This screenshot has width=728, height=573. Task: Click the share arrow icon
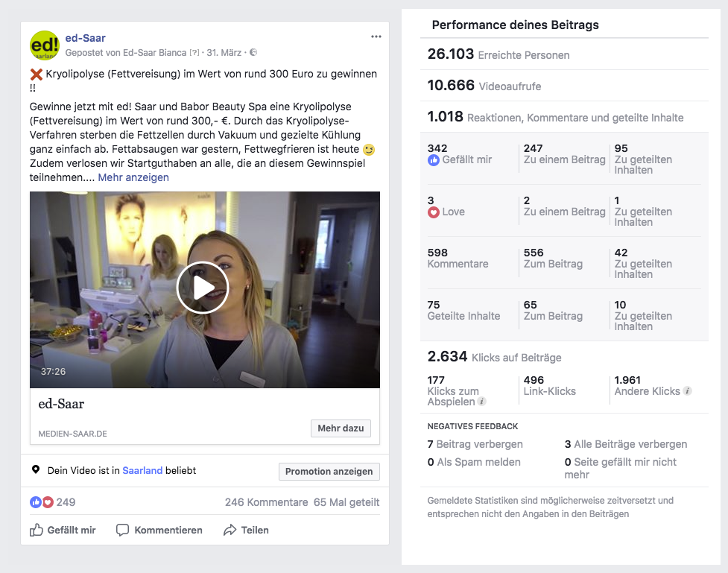230,530
